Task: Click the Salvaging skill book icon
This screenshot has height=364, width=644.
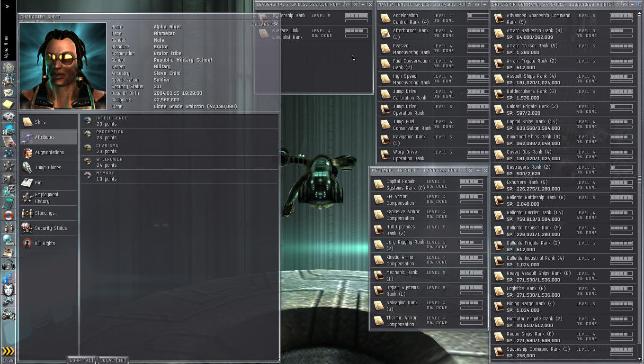Action: (x=379, y=306)
